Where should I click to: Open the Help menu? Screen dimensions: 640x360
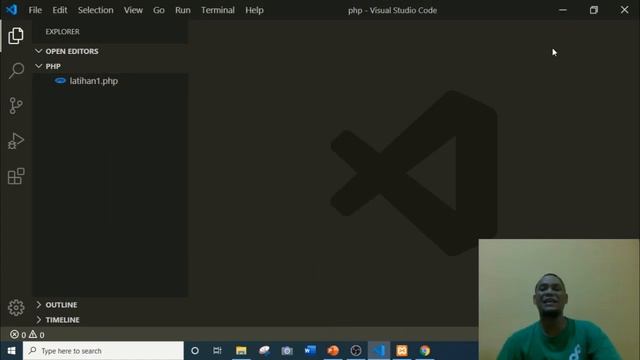[x=254, y=10]
